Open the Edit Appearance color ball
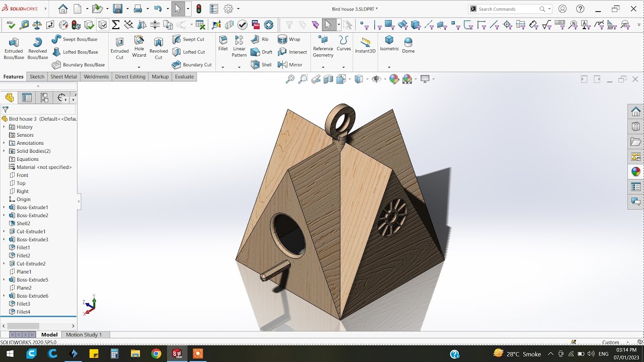The image size is (644, 362). (394, 79)
